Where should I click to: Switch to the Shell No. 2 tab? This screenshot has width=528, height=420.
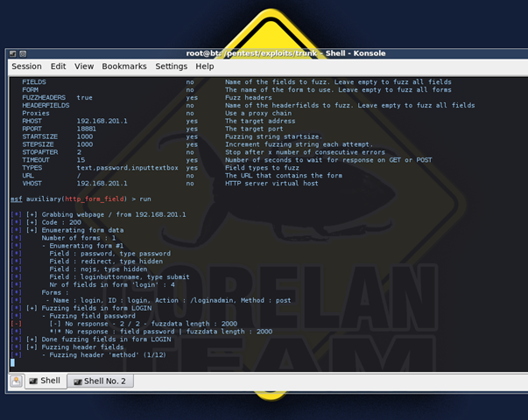coord(101,381)
